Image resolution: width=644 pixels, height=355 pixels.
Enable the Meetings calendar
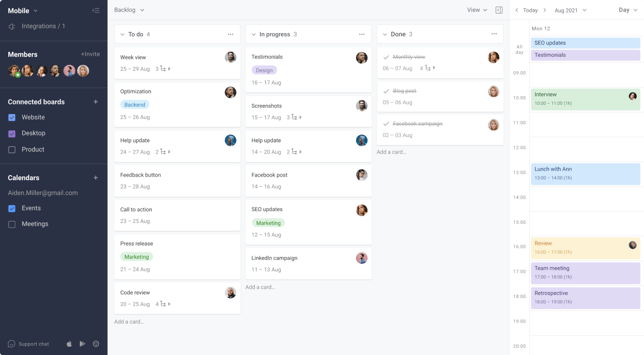11,224
